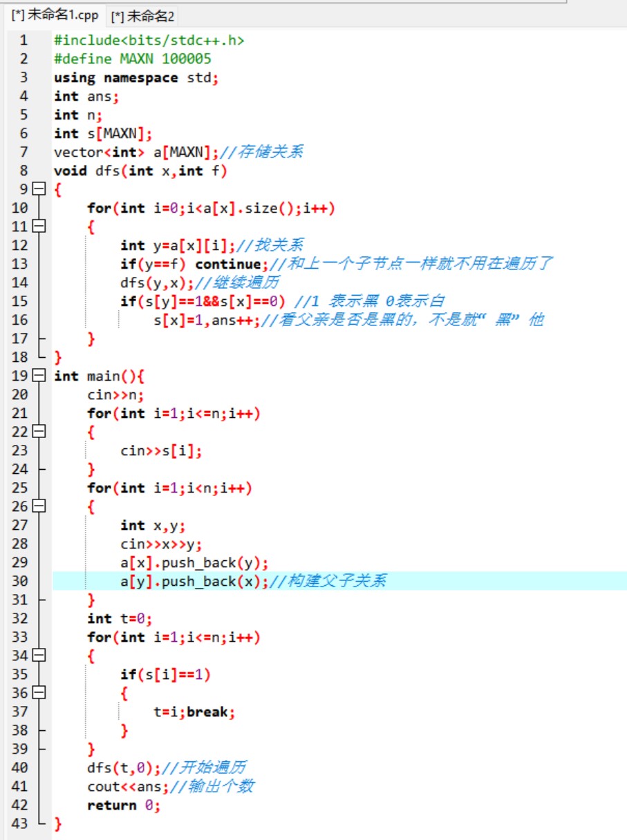This screenshot has height=840, width=627.
Task: Collapse the for-loop fold marker at line 11
Action: click(39, 227)
